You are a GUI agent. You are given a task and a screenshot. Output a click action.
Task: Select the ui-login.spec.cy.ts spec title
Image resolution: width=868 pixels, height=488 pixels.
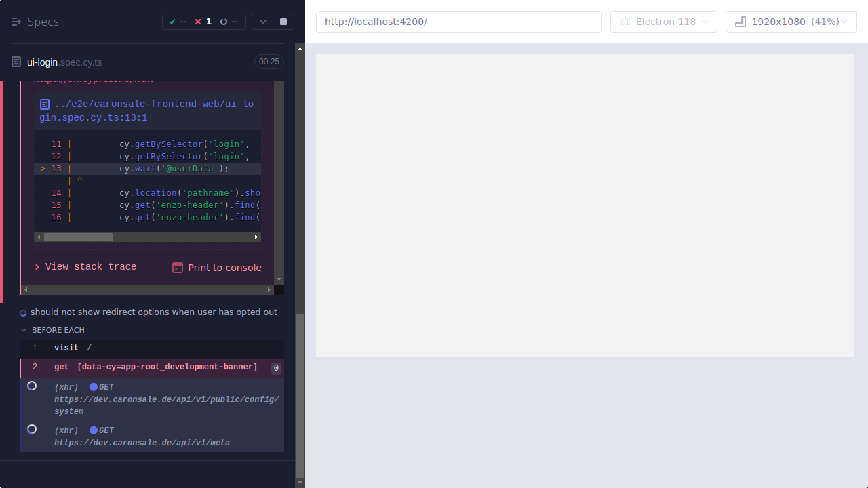(x=64, y=62)
